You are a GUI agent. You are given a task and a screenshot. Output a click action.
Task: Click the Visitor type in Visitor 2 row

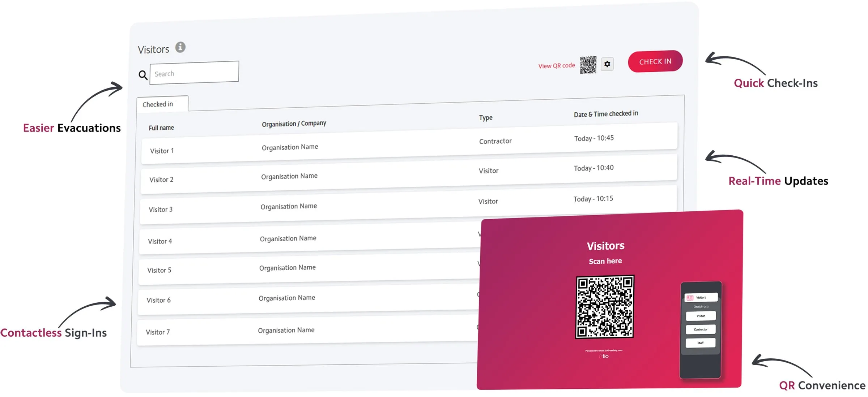pyautogui.click(x=489, y=171)
